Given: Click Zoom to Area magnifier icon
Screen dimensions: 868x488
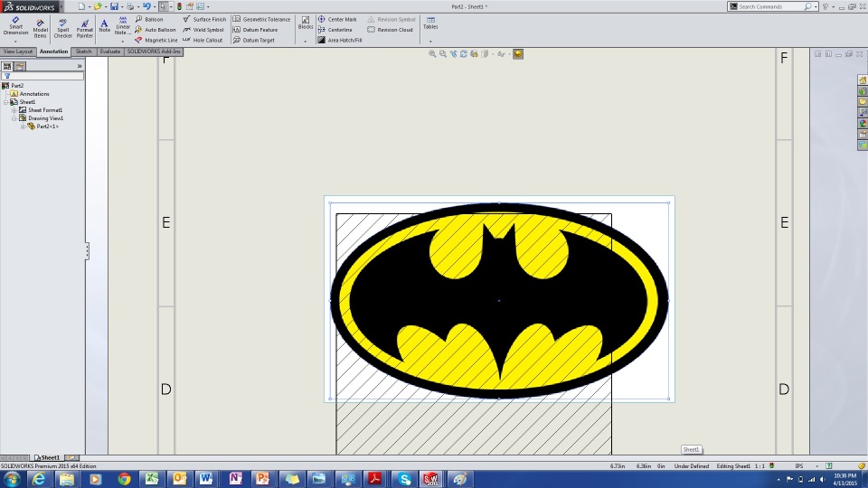Looking at the screenshot, I should coord(443,53).
